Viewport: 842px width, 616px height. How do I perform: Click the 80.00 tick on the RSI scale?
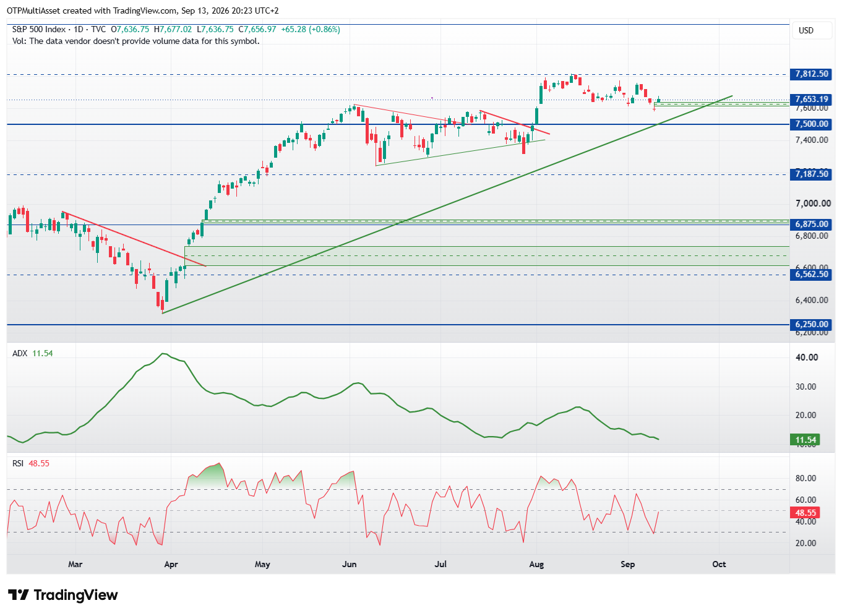[805, 478]
